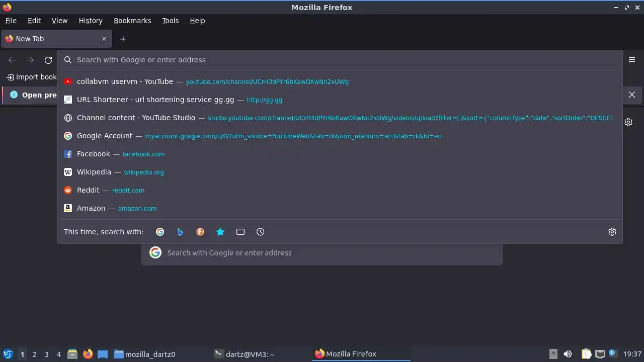Search open tabs with the tab icon

[x=240, y=232]
